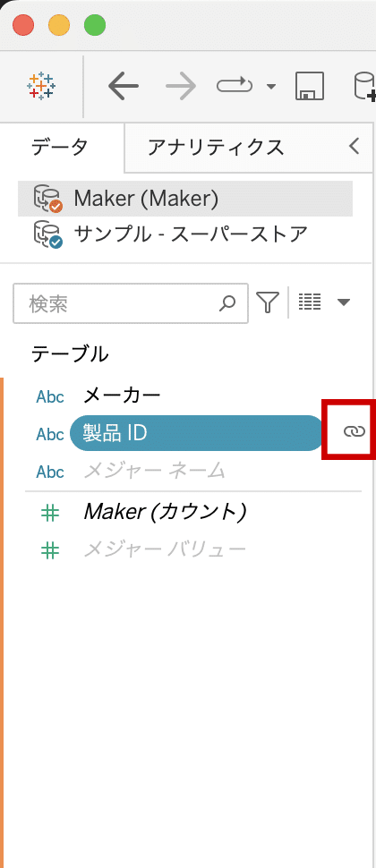Toggle the 製品 ID blend link icon
The width and height of the screenshot is (376, 868).
355,432
